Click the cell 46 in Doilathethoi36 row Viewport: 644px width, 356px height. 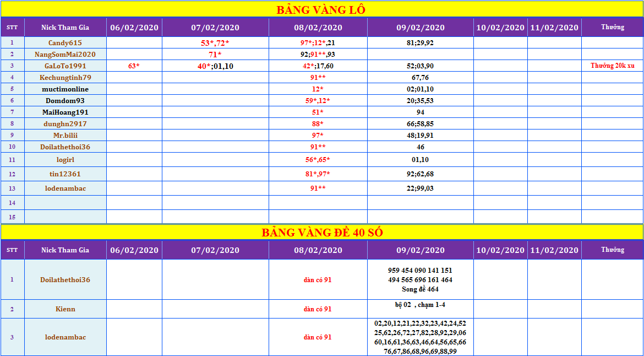(420, 147)
